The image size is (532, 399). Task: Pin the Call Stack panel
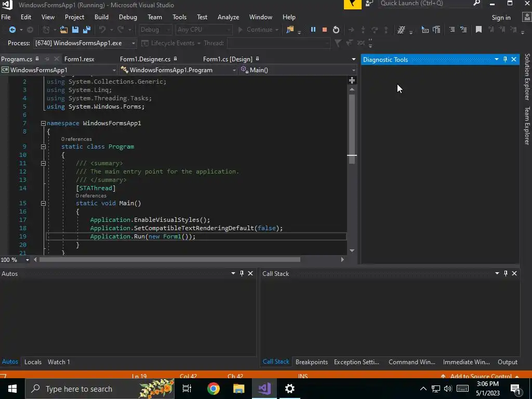coord(506,273)
